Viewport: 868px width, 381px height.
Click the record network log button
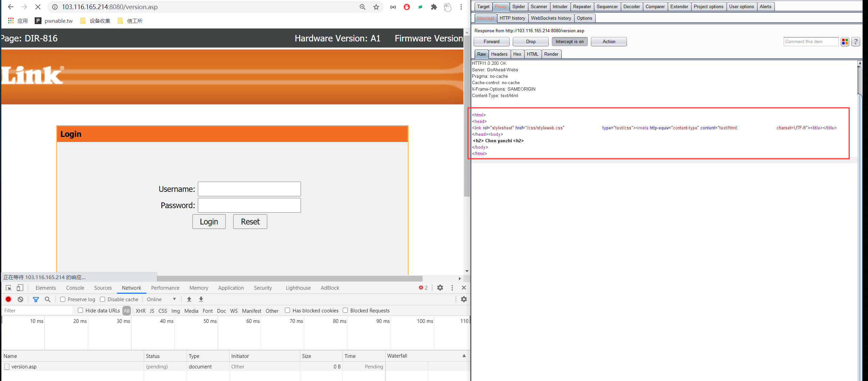point(8,299)
